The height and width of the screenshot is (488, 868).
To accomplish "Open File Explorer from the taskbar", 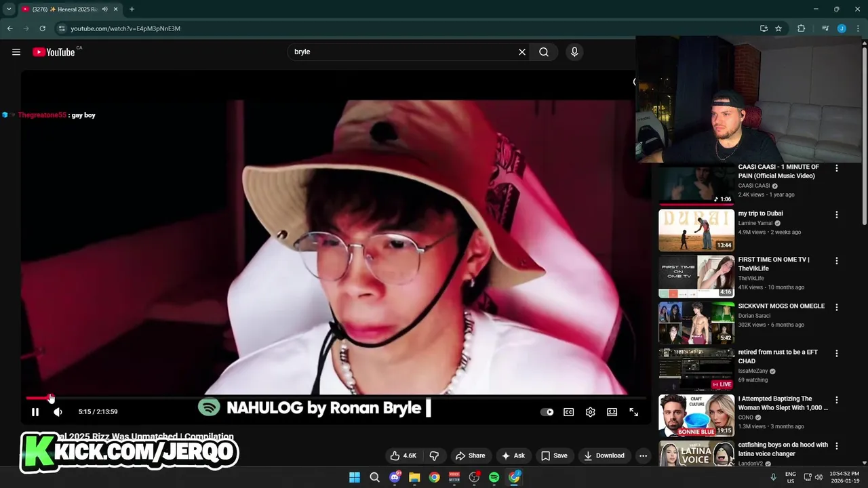I will [414, 477].
